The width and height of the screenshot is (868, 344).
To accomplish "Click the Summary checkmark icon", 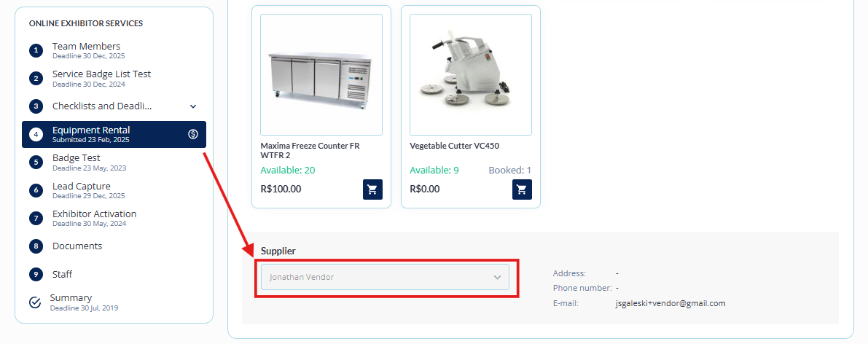I will coord(35,302).
